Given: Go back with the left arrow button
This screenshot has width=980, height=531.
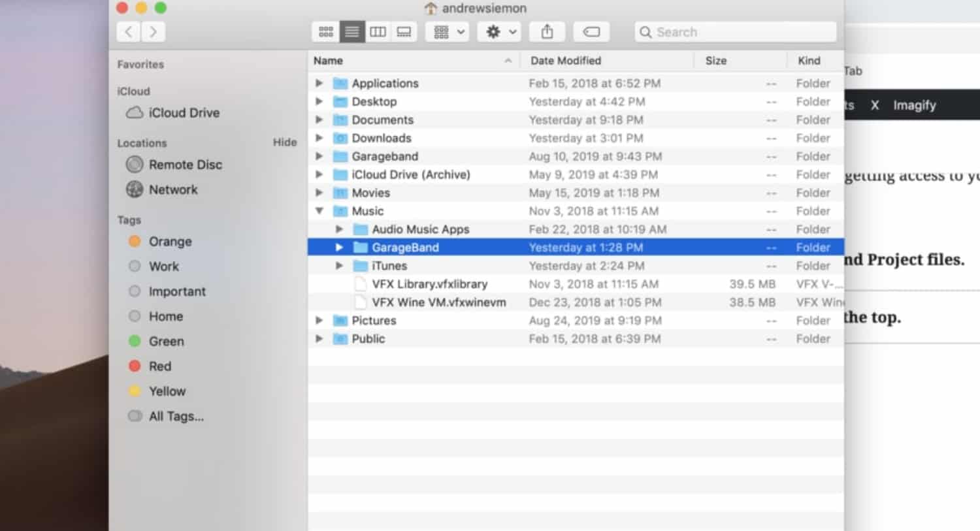Looking at the screenshot, I should pos(129,32).
